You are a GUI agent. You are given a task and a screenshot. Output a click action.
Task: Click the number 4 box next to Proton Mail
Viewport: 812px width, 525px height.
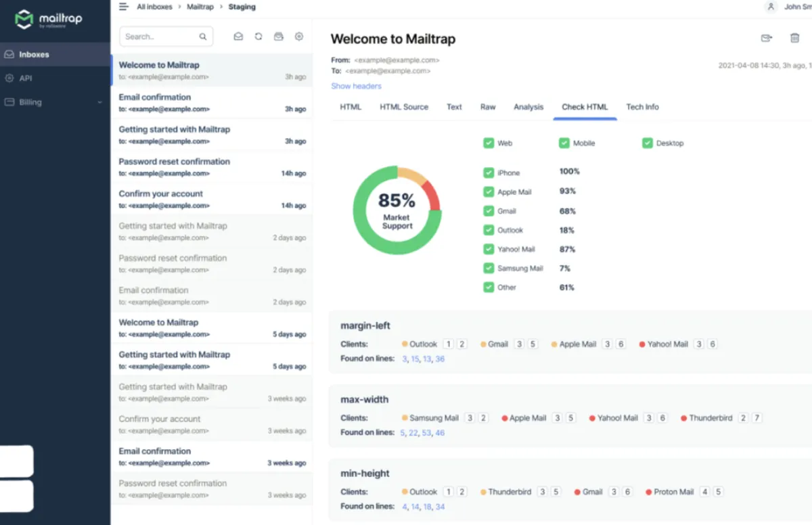(x=704, y=492)
